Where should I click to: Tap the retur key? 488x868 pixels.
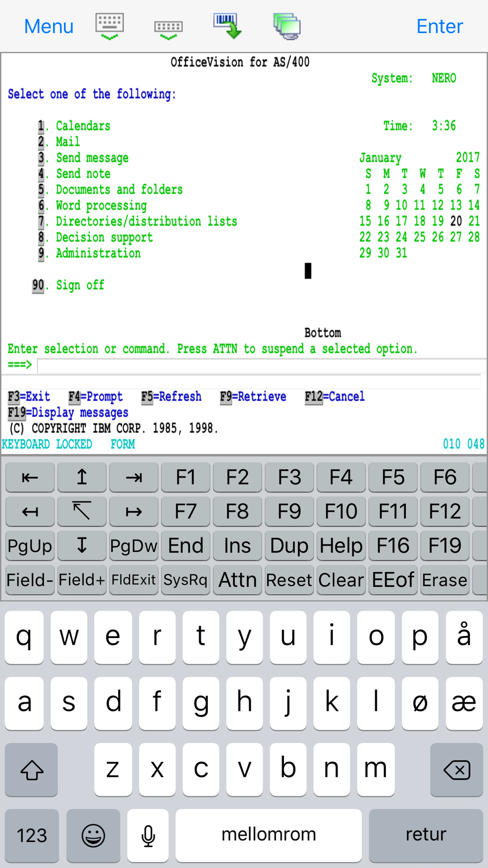click(426, 835)
